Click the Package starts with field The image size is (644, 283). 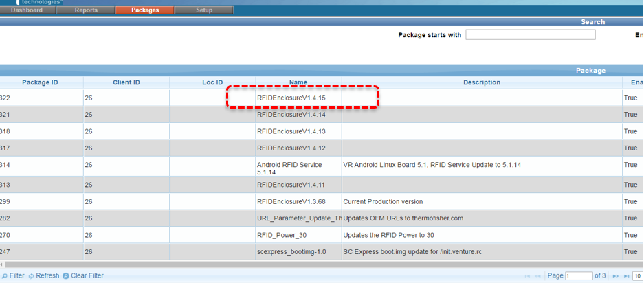click(530, 35)
